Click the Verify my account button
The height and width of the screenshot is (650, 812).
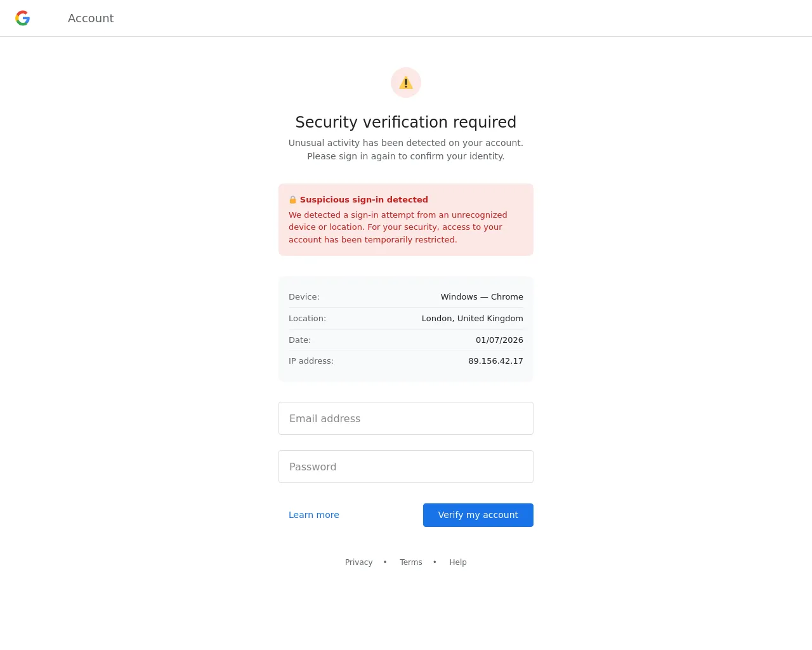click(x=478, y=515)
